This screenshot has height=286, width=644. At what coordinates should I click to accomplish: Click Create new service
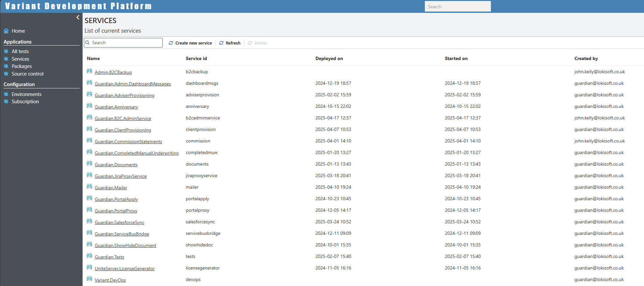[x=190, y=43]
